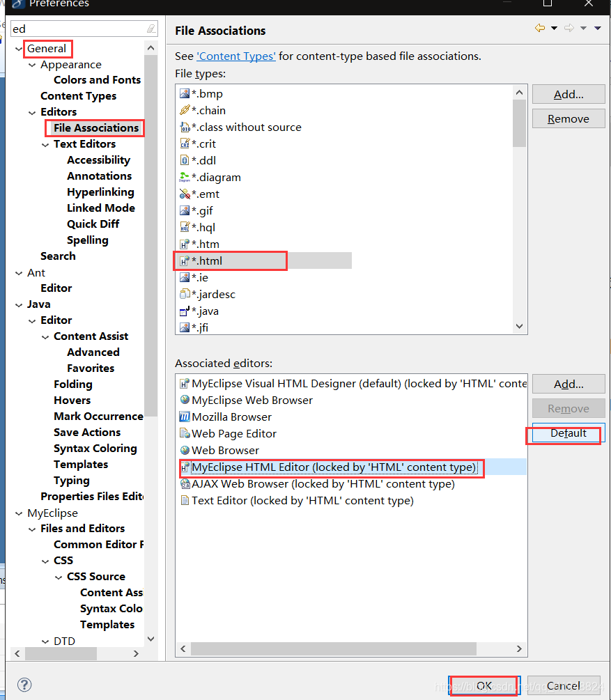
Task: Open Save Actions preference page
Action: click(x=87, y=433)
